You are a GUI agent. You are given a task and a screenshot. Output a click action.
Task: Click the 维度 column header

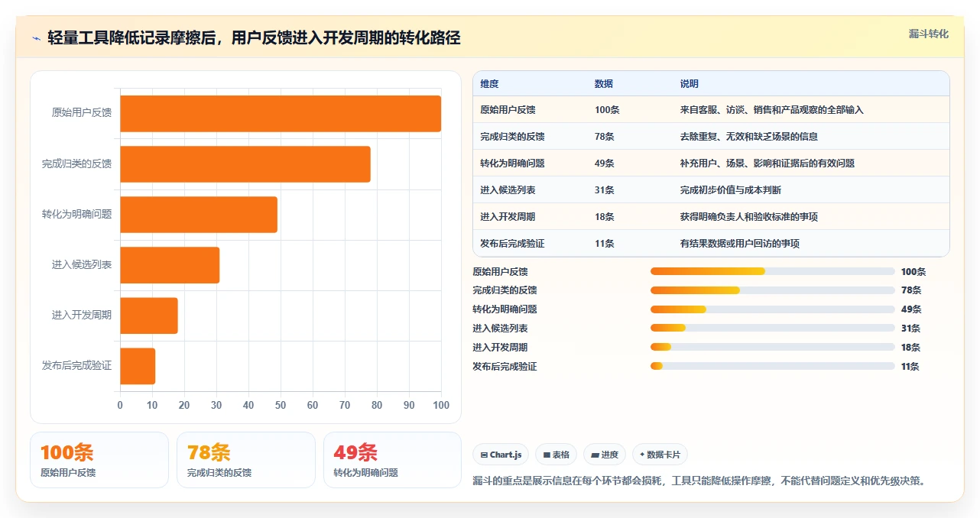click(x=489, y=83)
